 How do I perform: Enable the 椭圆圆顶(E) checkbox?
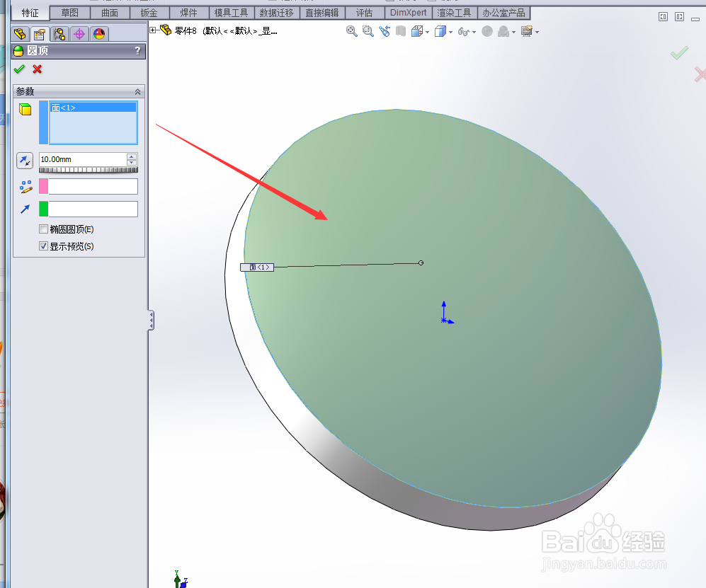click(44, 229)
